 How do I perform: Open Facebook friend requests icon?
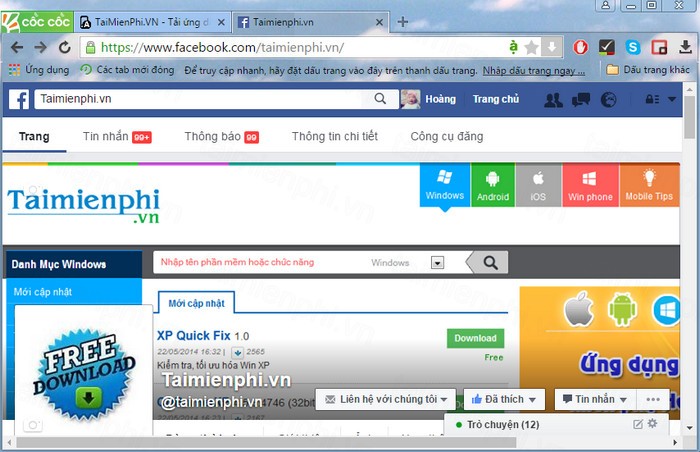tap(553, 99)
